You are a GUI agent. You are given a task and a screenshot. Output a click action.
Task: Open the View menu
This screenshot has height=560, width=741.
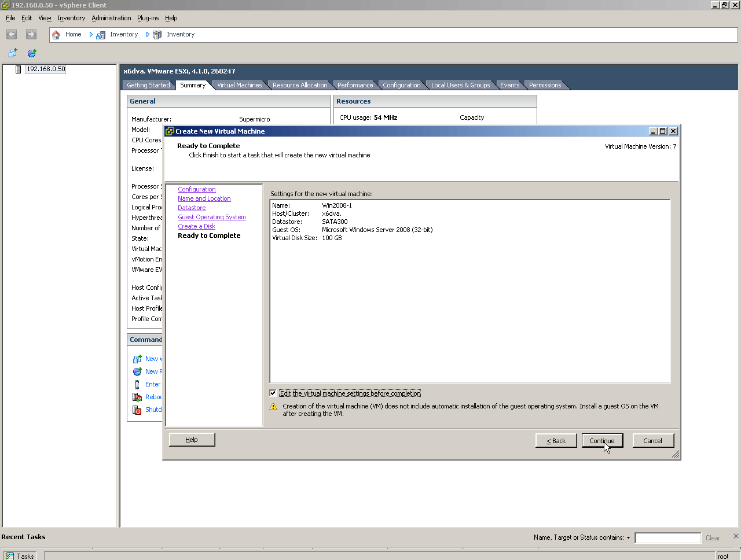(45, 18)
